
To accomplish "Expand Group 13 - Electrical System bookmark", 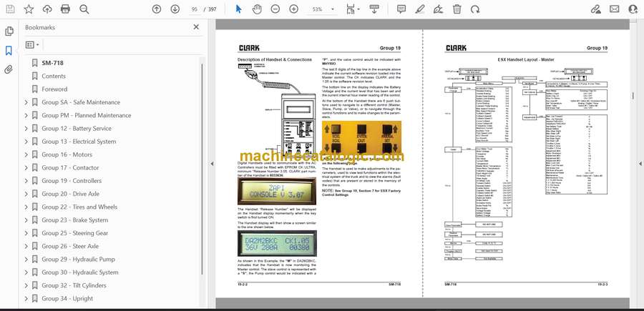I will (x=26, y=142).
